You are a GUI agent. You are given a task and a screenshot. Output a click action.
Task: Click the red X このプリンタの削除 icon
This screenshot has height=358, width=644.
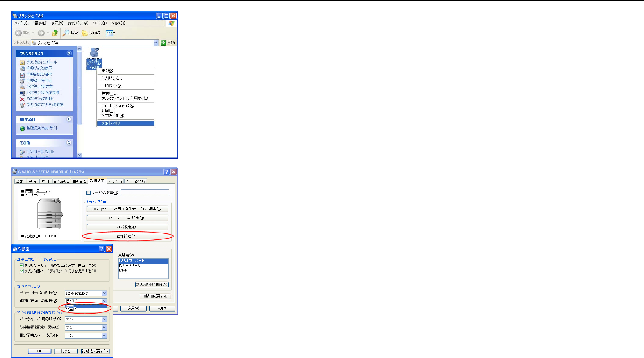coord(23,99)
